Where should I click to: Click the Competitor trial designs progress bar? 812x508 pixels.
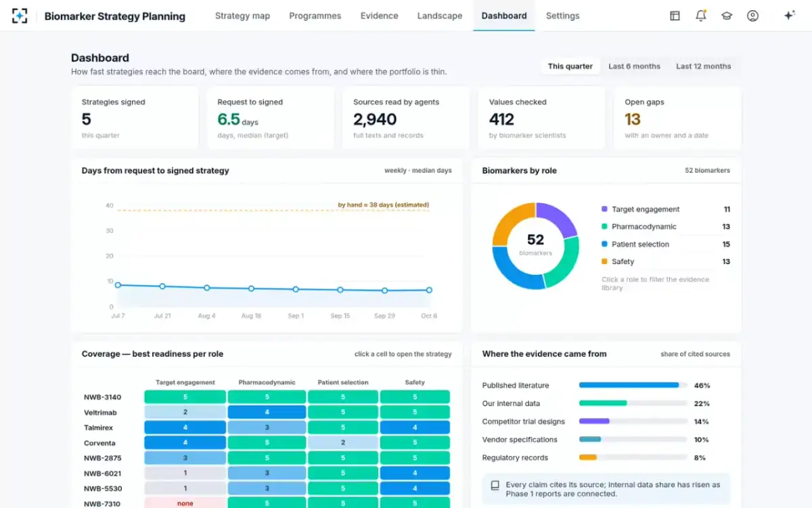coord(633,421)
